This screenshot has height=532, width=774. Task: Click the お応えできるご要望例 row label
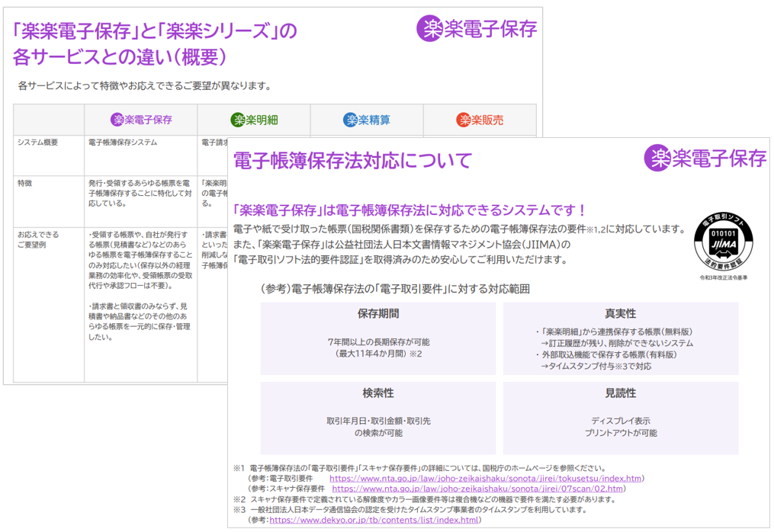point(38,239)
